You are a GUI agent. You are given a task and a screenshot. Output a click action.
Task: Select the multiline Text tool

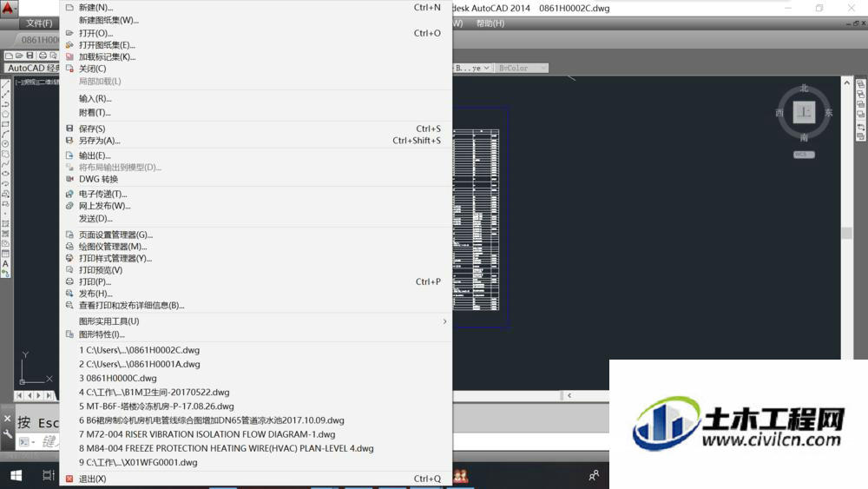[x=5, y=264]
